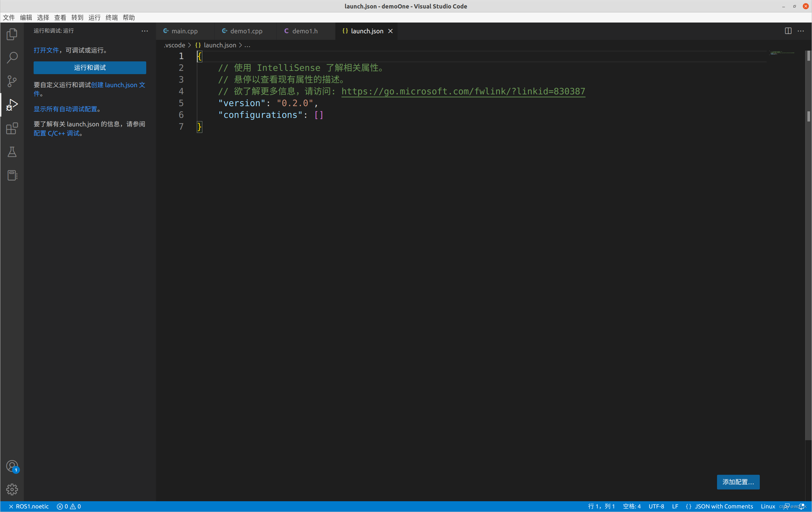812x512 pixels.
Task: Click the 显示所有自动调试配置 link
Action: coord(65,109)
